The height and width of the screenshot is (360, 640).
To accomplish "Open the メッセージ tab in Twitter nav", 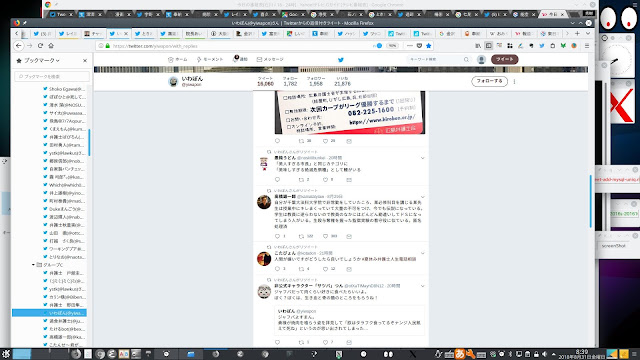I will click(x=270, y=59).
